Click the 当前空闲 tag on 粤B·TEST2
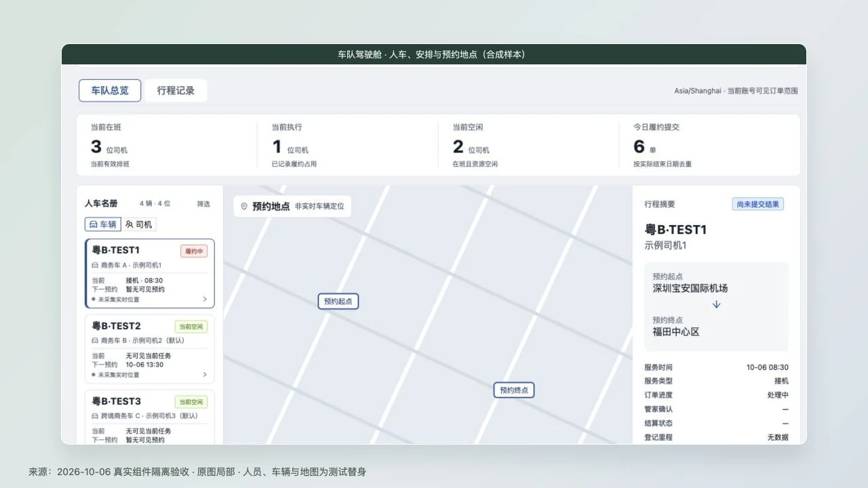The height and width of the screenshot is (488, 868). tap(191, 327)
